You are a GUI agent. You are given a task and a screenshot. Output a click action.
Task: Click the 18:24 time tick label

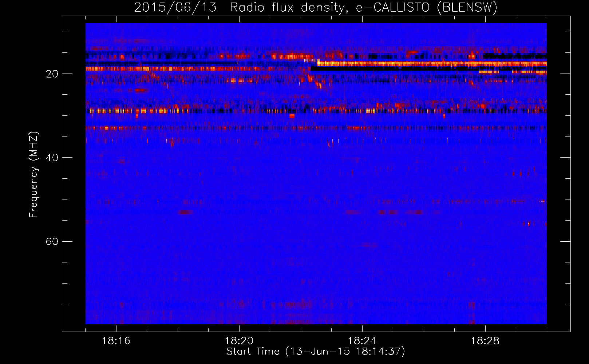coord(362,341)
